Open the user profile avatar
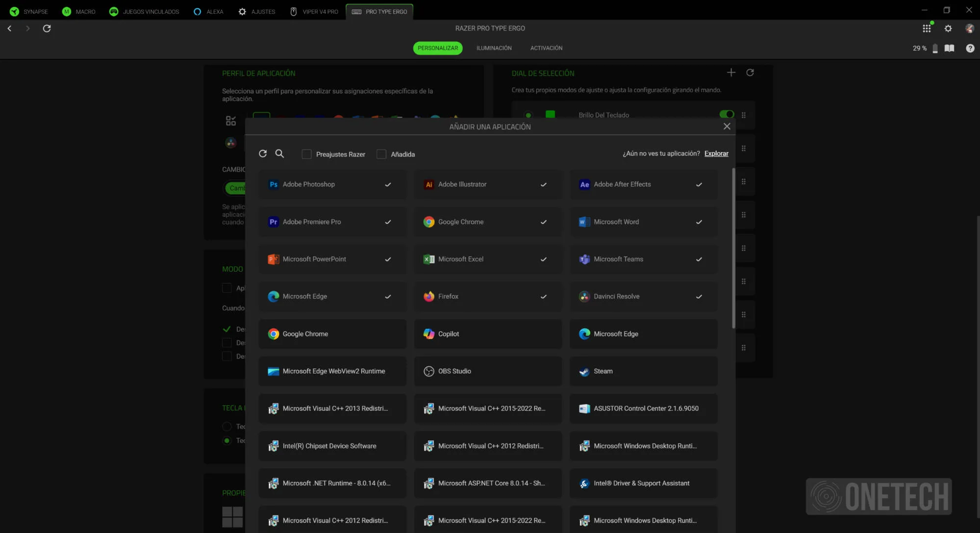 coord(969,28)
